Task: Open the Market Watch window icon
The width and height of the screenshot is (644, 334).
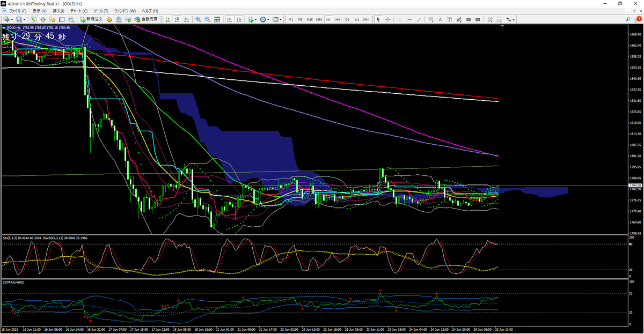Action: [x=33, y=19]
